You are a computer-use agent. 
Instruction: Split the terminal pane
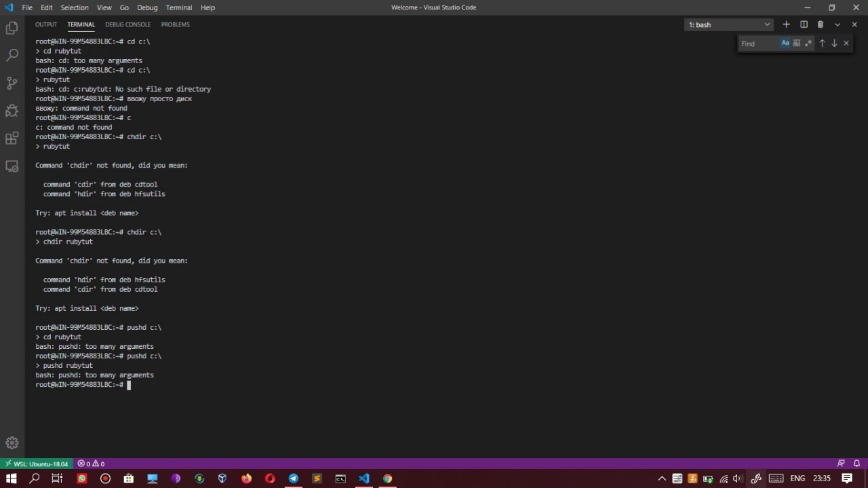tap(804, 24)
